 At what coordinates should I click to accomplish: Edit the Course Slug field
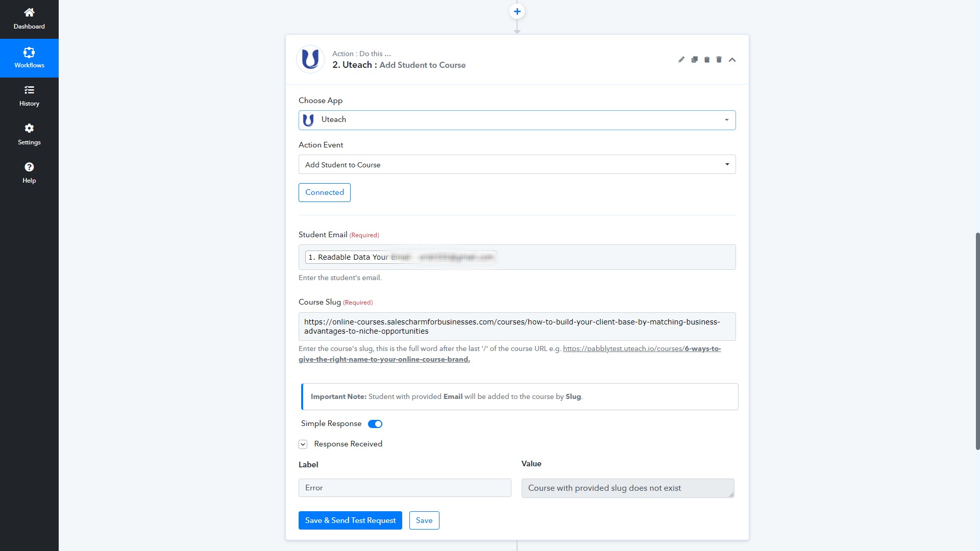click(x=517, y=327)
